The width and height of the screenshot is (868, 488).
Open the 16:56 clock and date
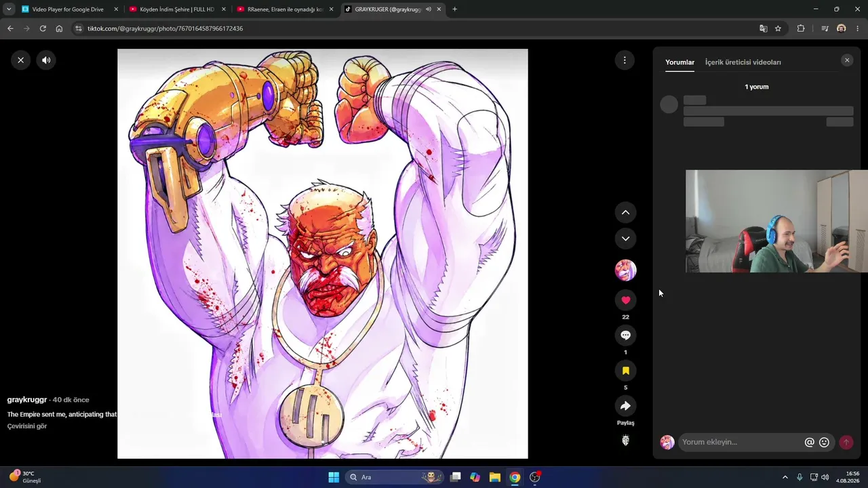tap(848, 477)
